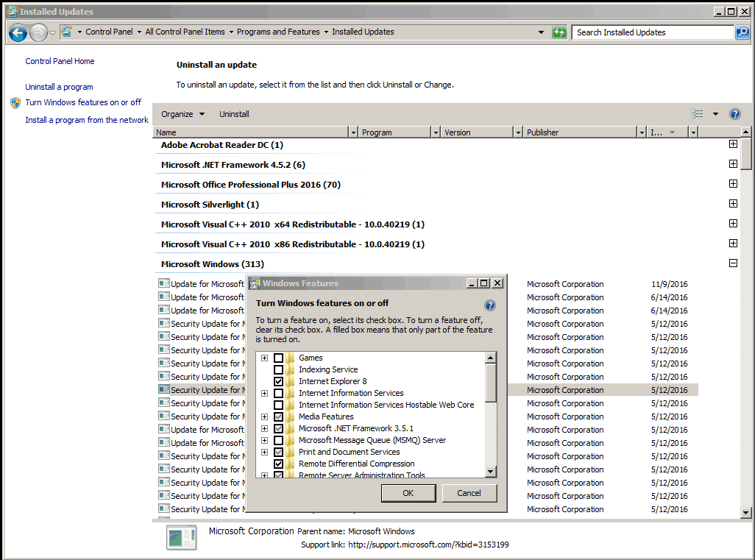Click the features list scroll down arrow
The image size is (755, 560).
490,472
